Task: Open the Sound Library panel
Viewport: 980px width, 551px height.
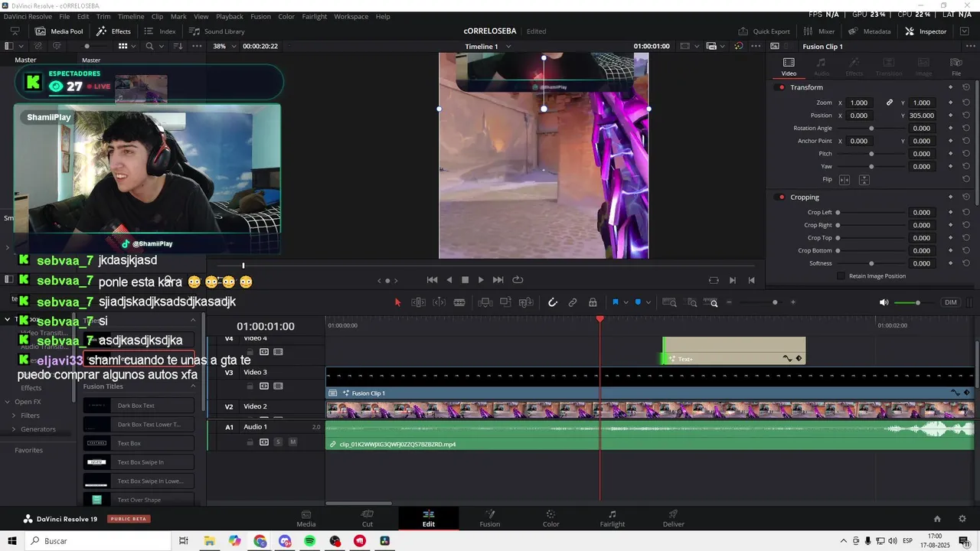Action: 217,31
